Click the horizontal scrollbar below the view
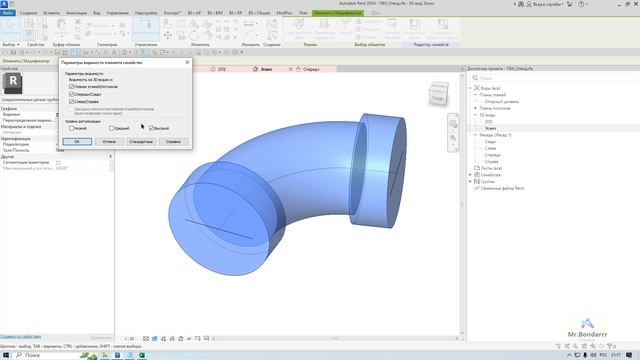The width and height of the screenshot is (640, 360). click(x=335, y=338)
